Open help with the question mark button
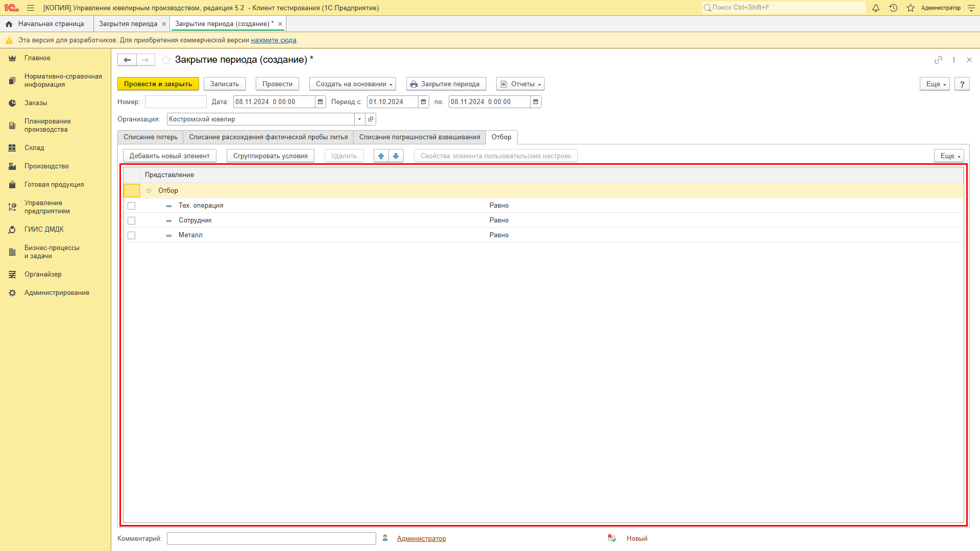980x551 pixels. [x=962, y=84]
